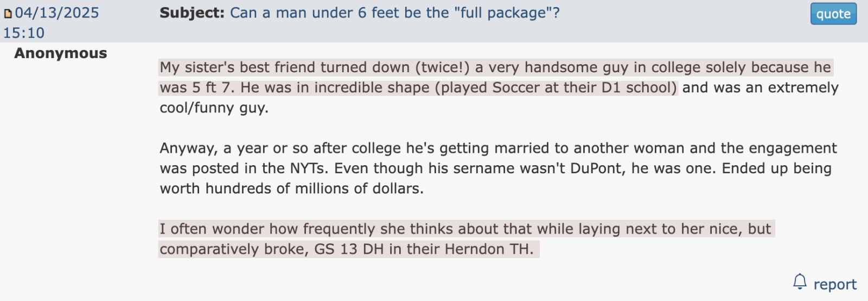Click the word "NYTs" in the second paragraph
The width and height of the screenshot is (868, 301).
coord(308,168)
